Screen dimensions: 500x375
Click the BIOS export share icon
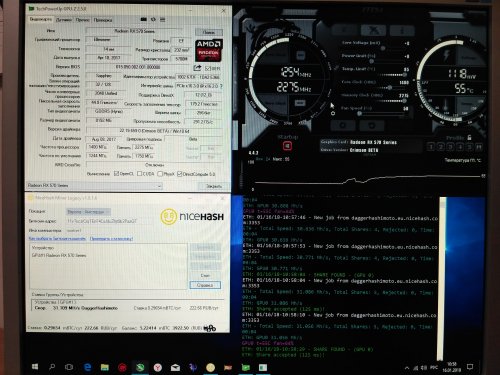point(197,68)
